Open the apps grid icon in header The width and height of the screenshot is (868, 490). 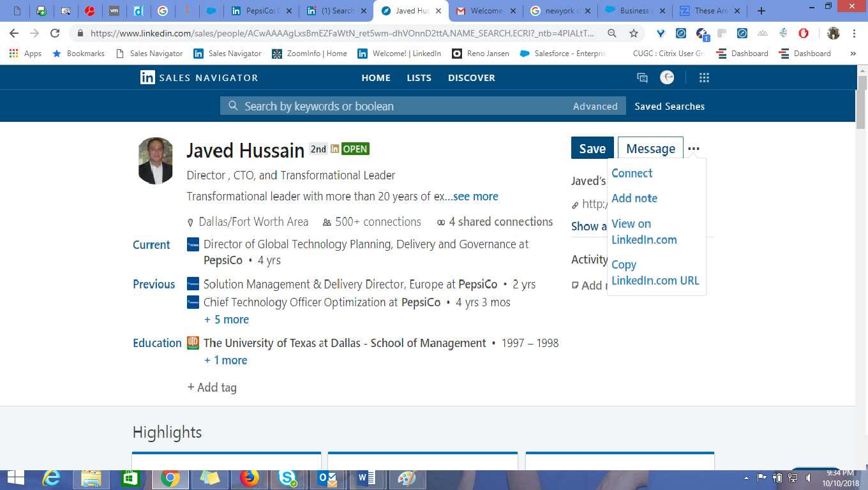(704, 78)
